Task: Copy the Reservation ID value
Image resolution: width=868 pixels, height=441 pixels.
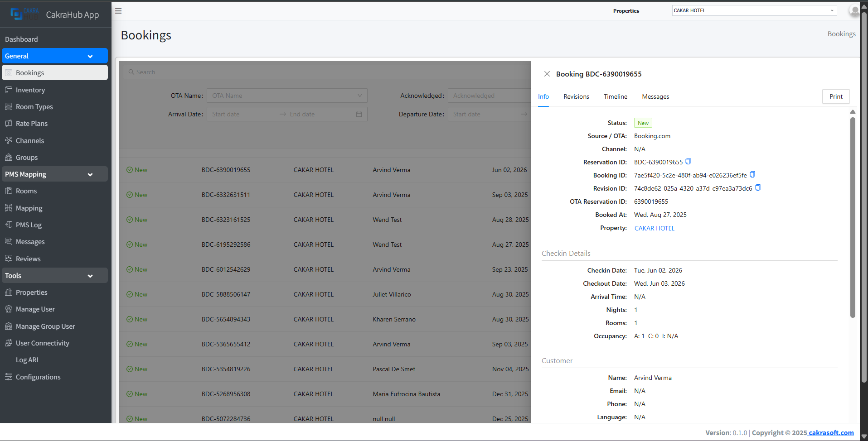Action: [x=688, y=162]
